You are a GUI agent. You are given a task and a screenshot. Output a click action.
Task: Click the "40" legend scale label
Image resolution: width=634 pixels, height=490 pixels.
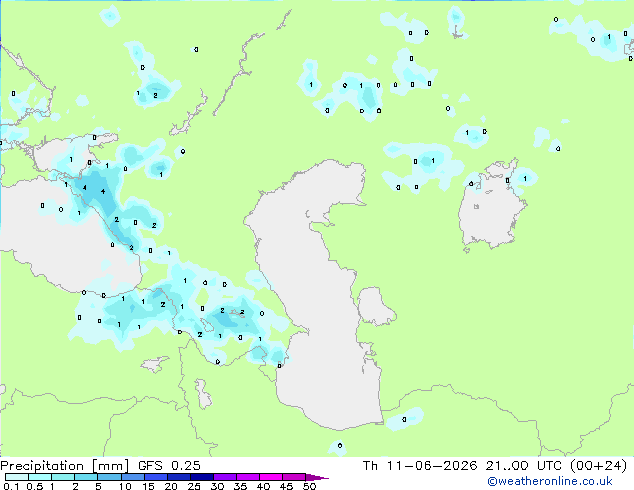[264, 486]
